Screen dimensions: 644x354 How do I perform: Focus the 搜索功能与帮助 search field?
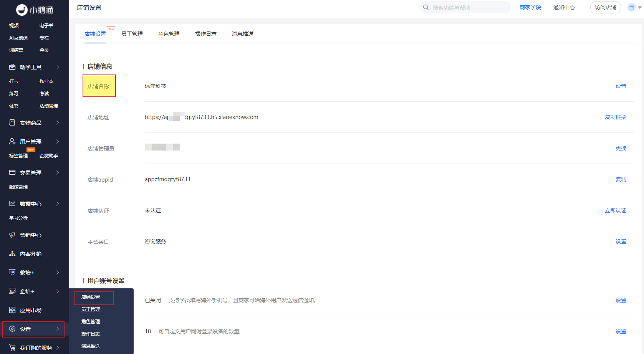coord(465,7)
